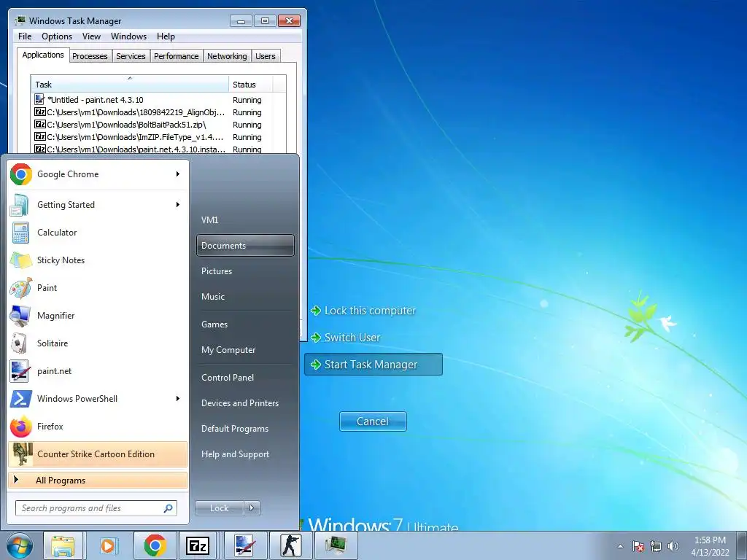
Task: Click the Lock button in Start menu
Action: pos(219,508)
